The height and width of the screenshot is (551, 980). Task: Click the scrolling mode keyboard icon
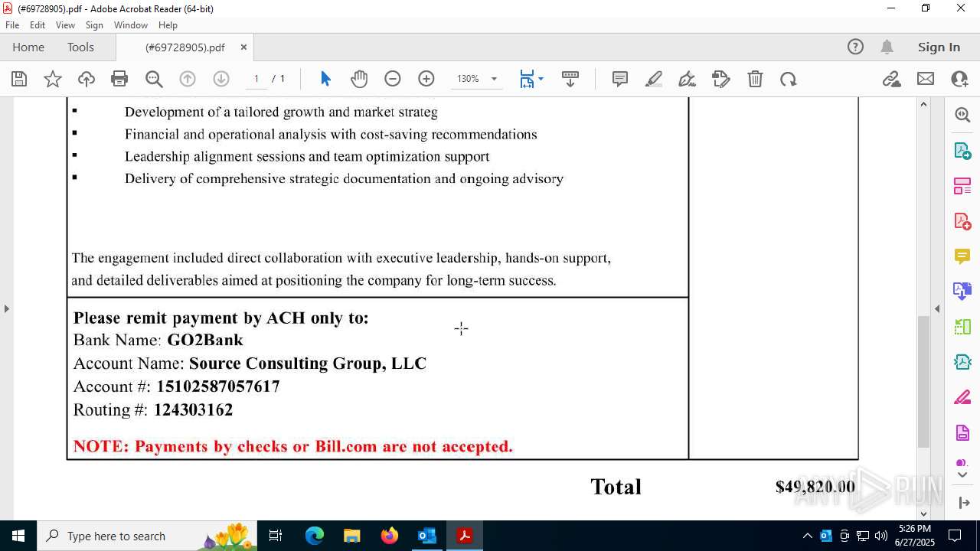(x=570, y=79)
